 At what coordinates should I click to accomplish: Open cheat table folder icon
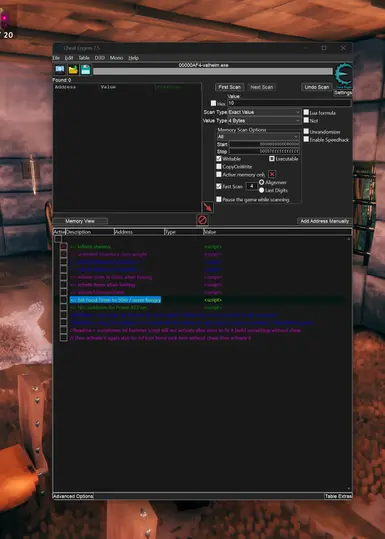pos(73,70)
